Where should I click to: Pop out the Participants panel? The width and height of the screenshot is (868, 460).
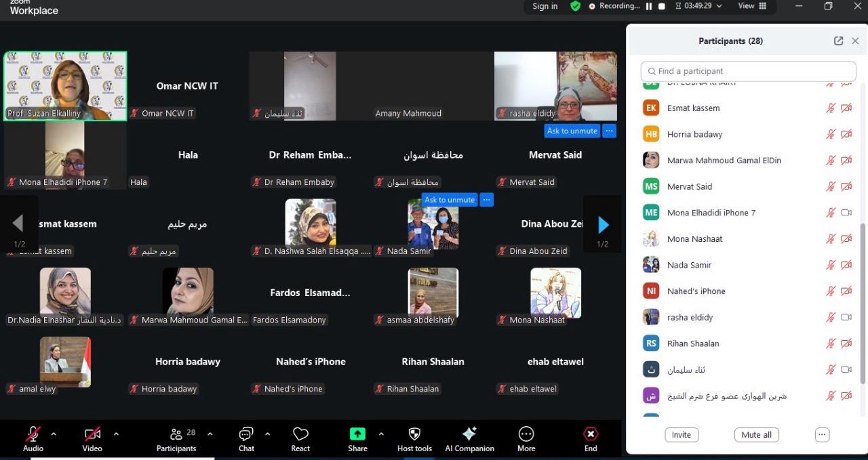pos(838,41)
